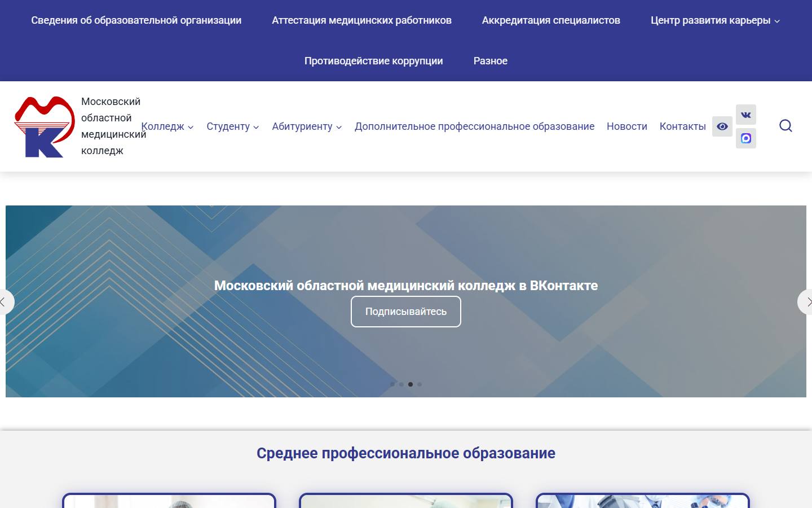The image size is (812, 508).
Task: Click the college logo with red heart
Action: coord(44,126)
